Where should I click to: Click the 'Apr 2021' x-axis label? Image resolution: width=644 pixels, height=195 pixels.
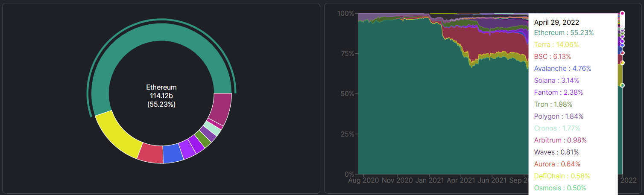click(461, 180)
